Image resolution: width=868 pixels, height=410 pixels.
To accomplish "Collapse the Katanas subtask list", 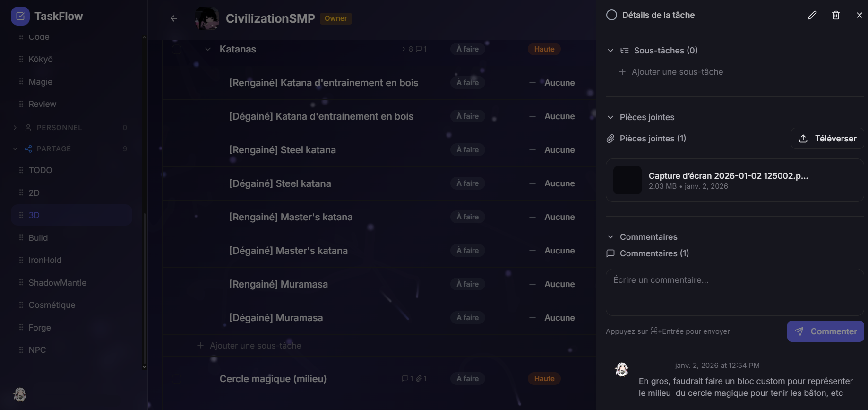I will pyautogui.click(x=208, y=49).
